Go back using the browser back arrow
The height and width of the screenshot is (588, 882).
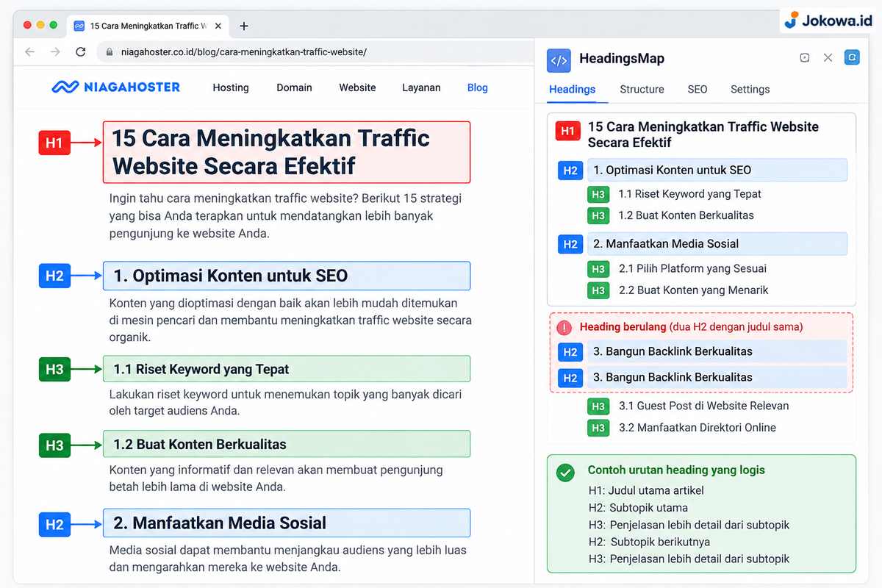pos(29,52)
